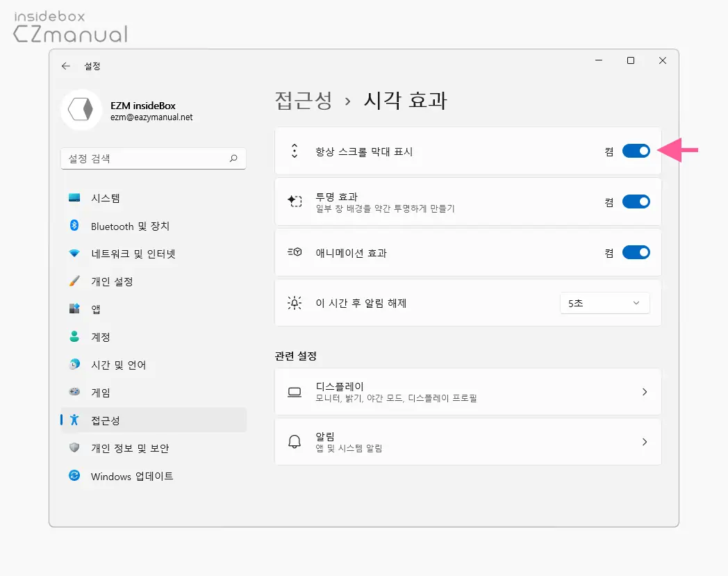This screenshot has height=576, width=728.
Task: Click the 계정 person icon
Action: (x=74, y=336)
